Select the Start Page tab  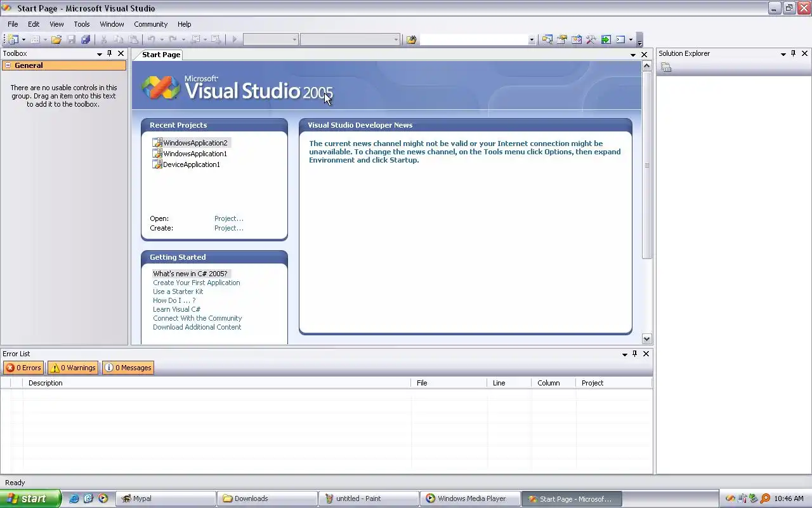click(x=161, y=55)
